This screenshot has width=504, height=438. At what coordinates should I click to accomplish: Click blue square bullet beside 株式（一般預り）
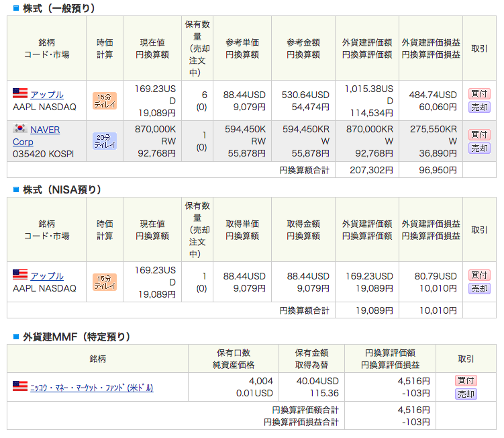coord(16,8)
